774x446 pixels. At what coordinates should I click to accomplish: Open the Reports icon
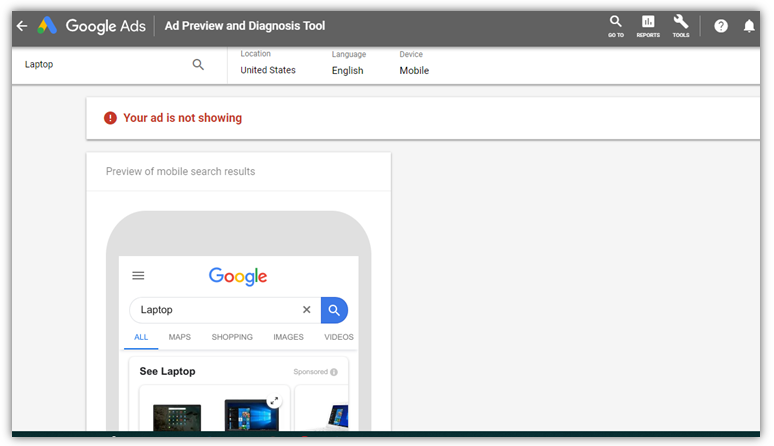pyautogui.click(x=648, y=26)
